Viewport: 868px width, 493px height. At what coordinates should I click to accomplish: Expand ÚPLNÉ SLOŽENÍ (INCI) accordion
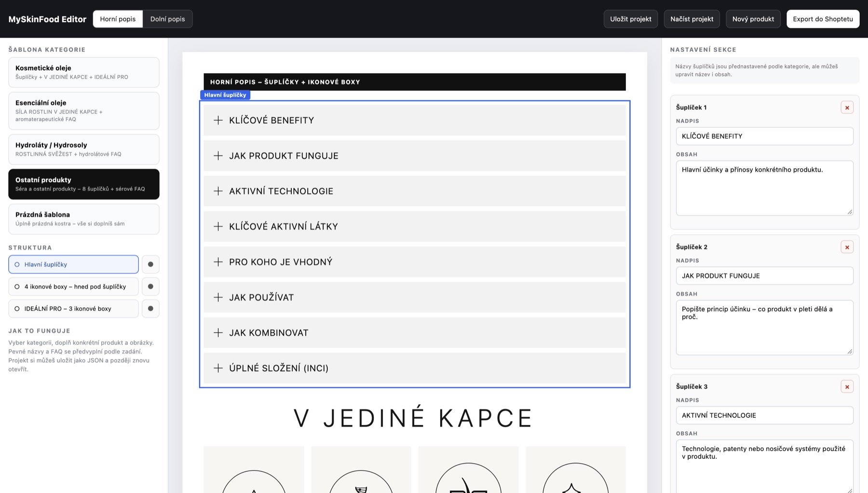tap(415, 368)
